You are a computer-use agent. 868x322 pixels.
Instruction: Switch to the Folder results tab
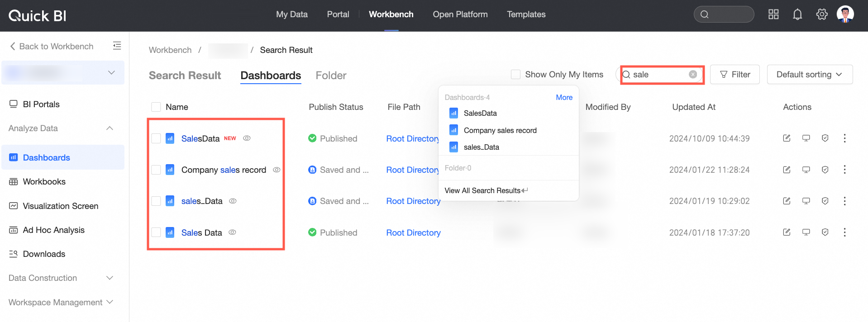click(331, 76)
